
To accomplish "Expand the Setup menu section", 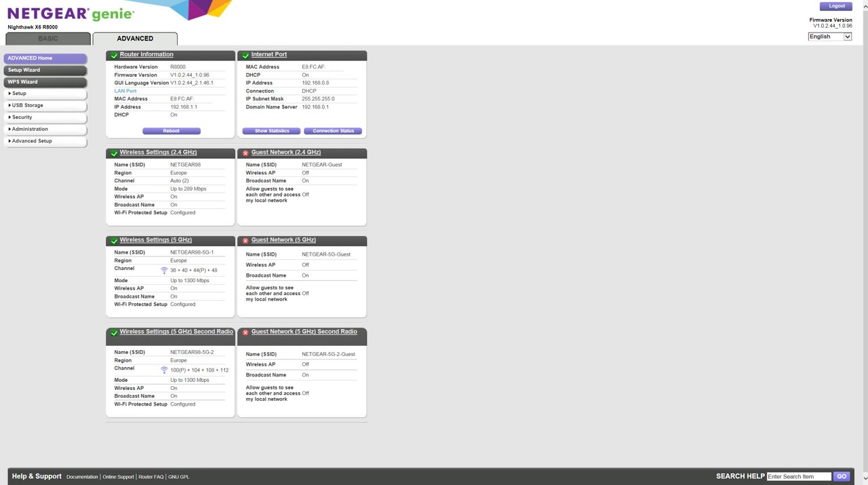I will [x=45, y=94].
